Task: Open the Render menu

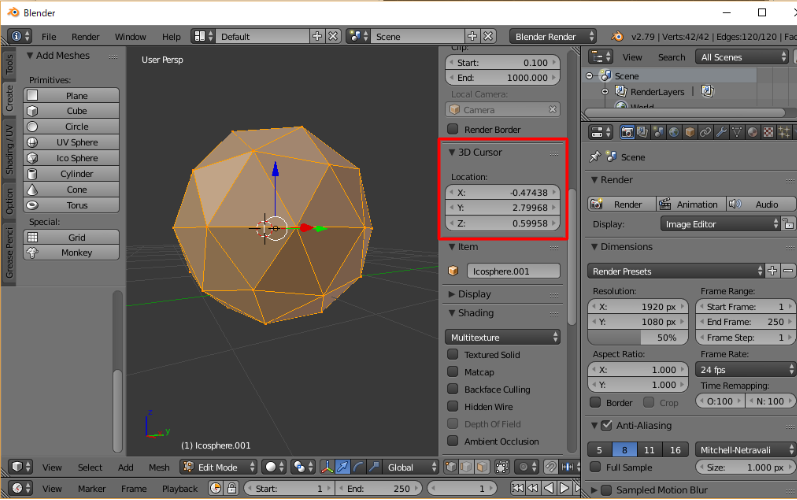Action: 85,36
